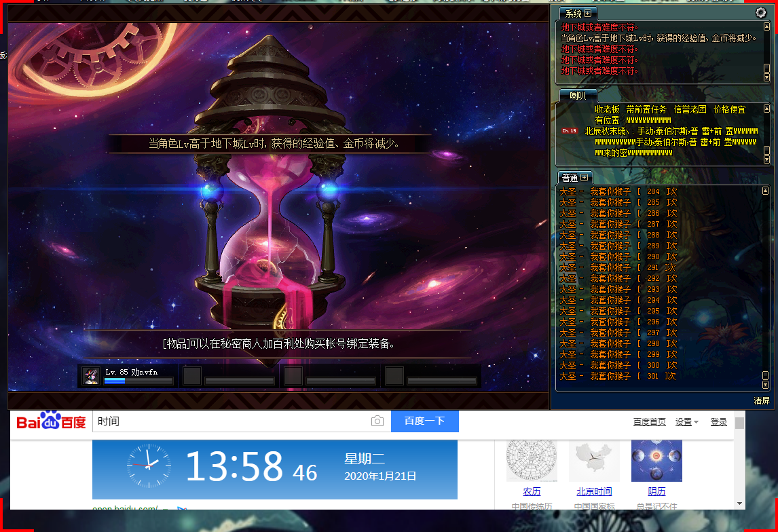Viewport: 778px width, 532px height.
Task: Open the 阴历 moon phases thumbnail
Action: tap(656, 461)
